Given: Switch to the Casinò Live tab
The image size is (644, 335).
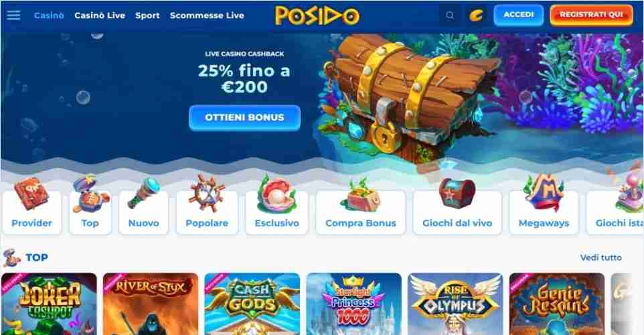Looking at the screenshot, I should coord(100,15).
